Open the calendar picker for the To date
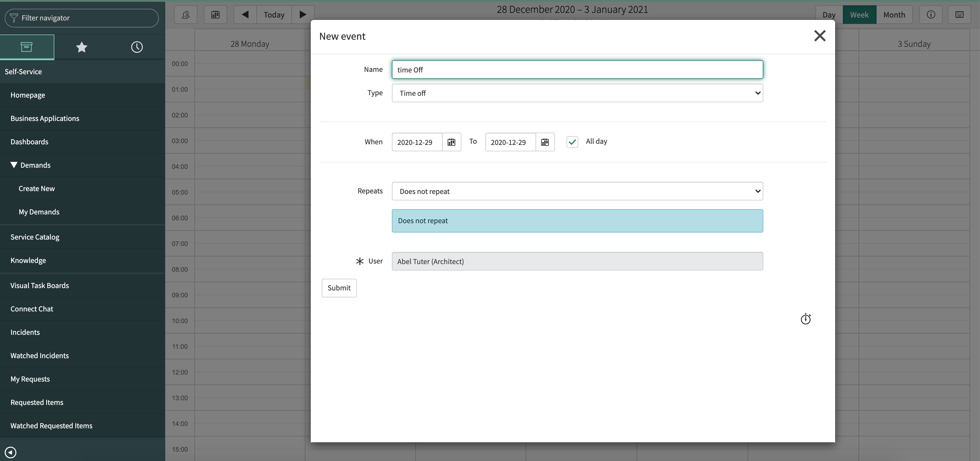The image size is (980, 461). point(545,142)
